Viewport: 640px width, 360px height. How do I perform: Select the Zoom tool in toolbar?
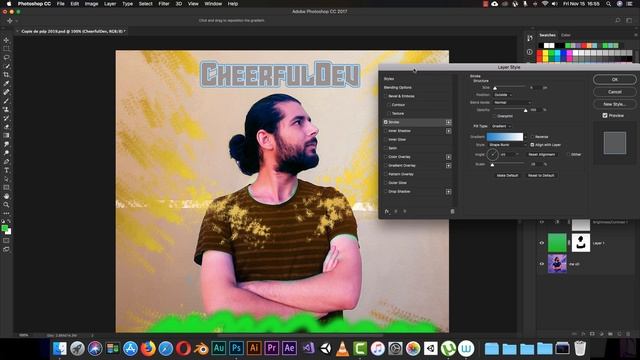pos(6,205)
